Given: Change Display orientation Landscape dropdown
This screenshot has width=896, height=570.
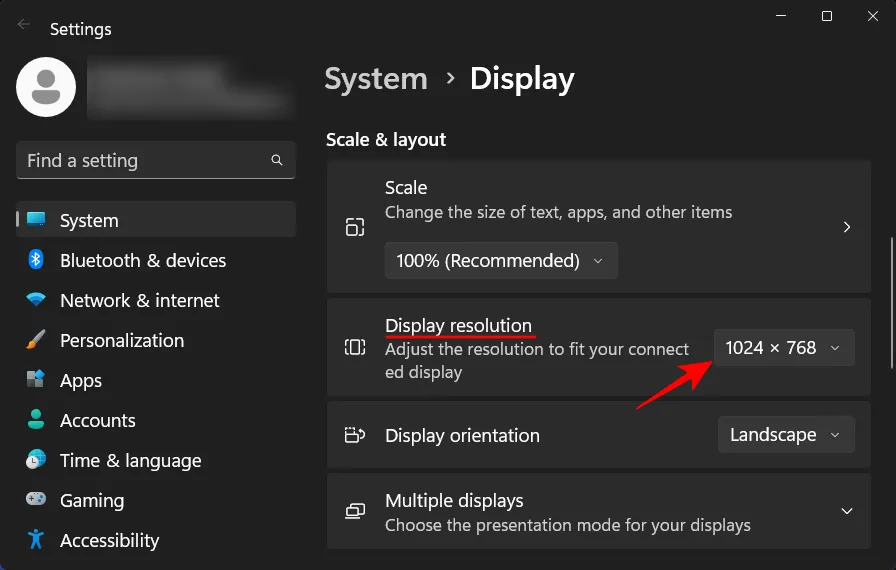Looking at the screenshot, I should [x=786, y=435].
